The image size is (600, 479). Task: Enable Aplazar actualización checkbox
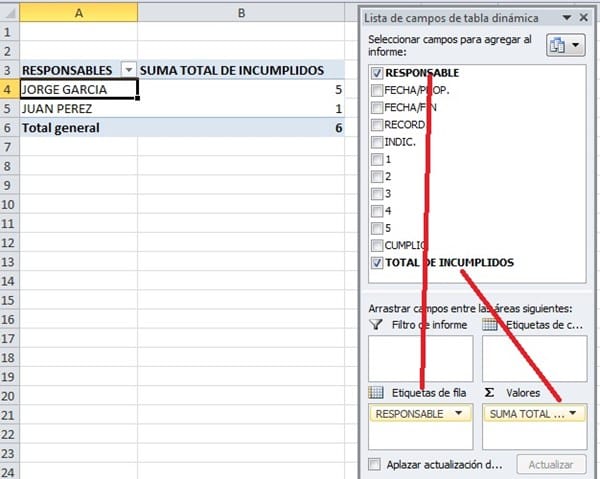pyautogui.click(x=374, y=464)
